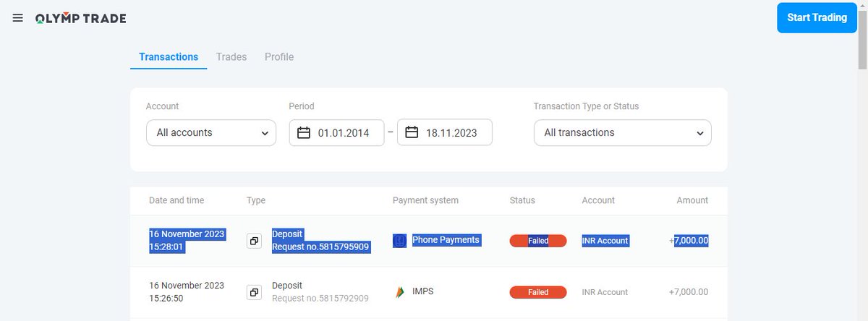
Task: Open the hamburger menu
Action: pyautogui.click(x=18, y=18)
